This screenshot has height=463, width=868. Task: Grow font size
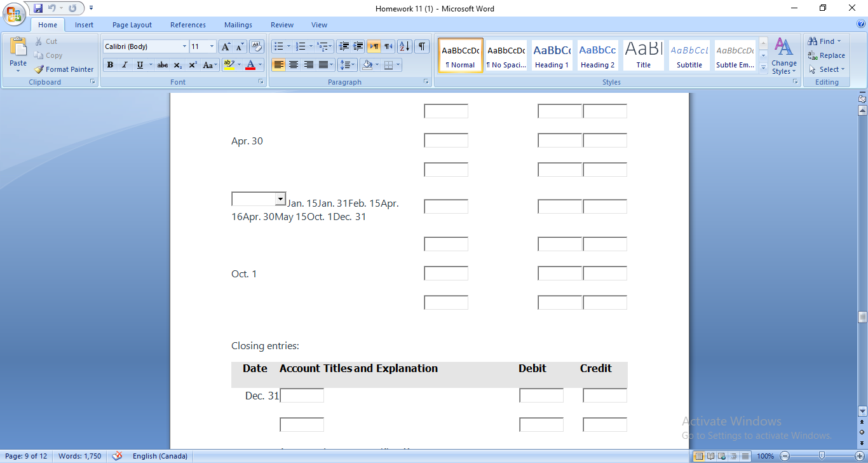226,46
